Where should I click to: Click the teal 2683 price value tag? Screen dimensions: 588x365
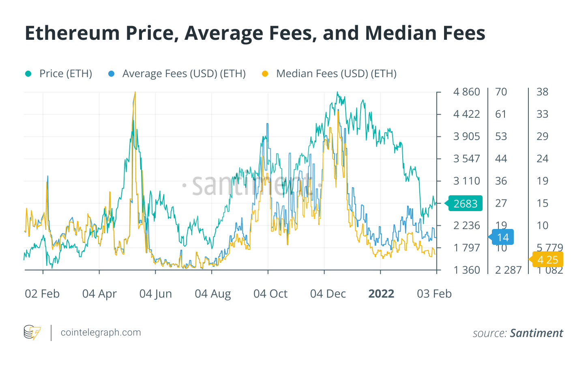(x=466, y=203)
